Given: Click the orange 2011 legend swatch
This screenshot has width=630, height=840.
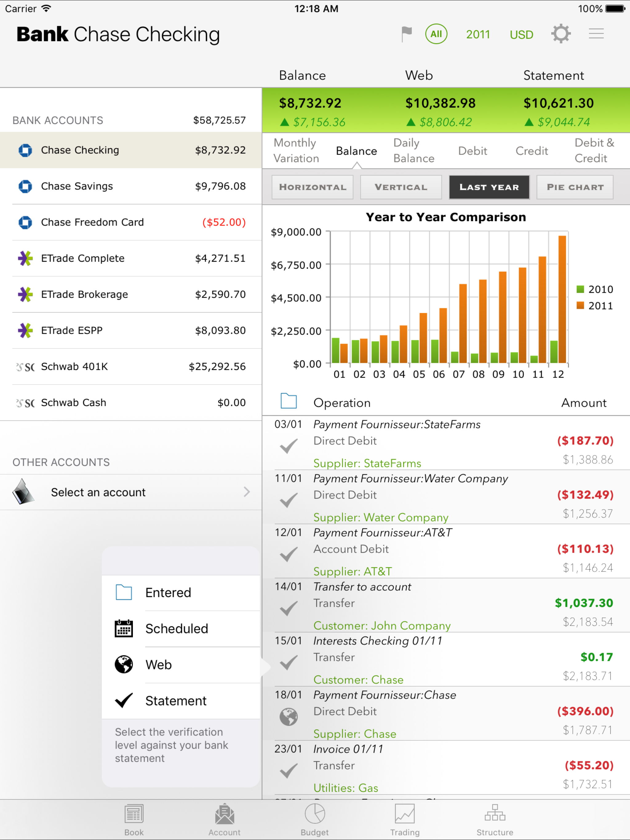Looking at the screenshot, I should 580,305.
